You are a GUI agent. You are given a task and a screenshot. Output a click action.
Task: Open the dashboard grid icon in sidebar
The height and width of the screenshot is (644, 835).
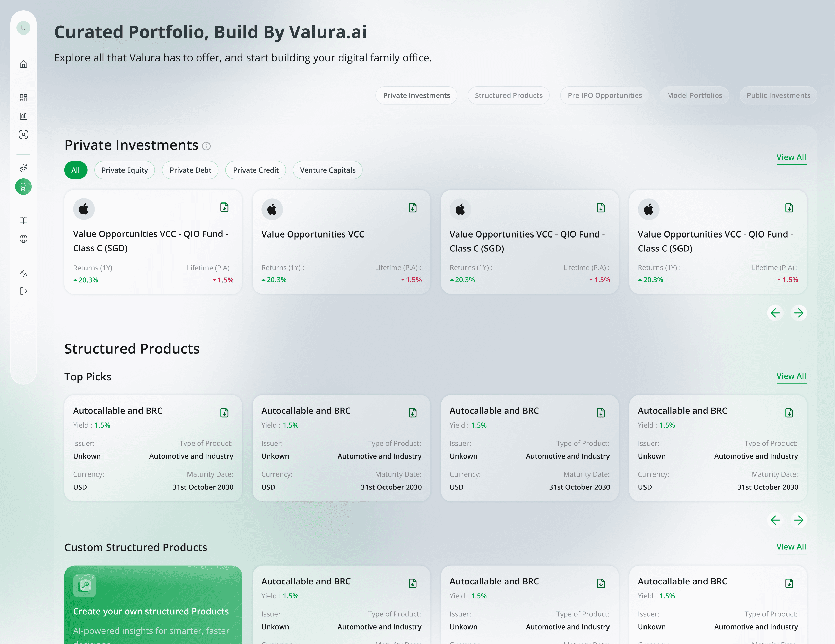tap(23, 98)
